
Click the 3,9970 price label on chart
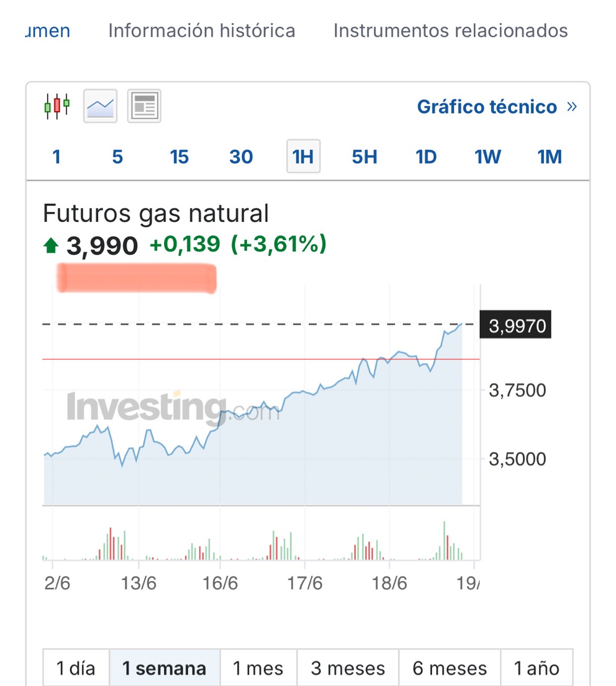click(x=516, y=325)
